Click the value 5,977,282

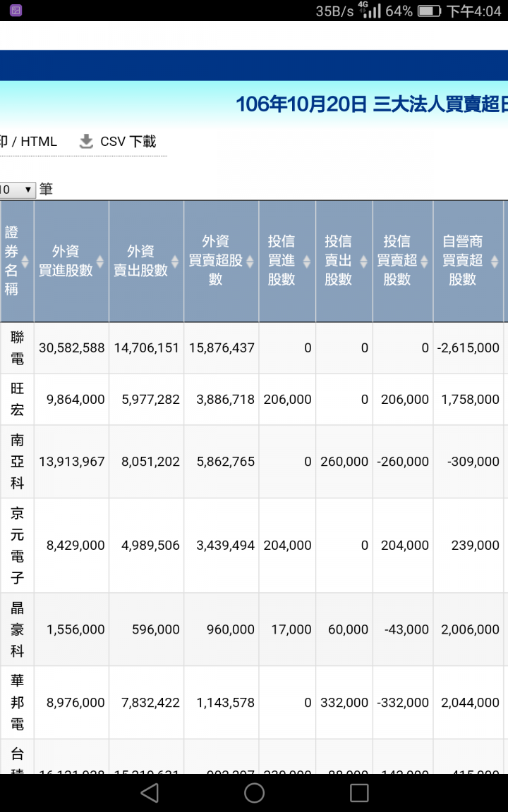pos(151,399)
